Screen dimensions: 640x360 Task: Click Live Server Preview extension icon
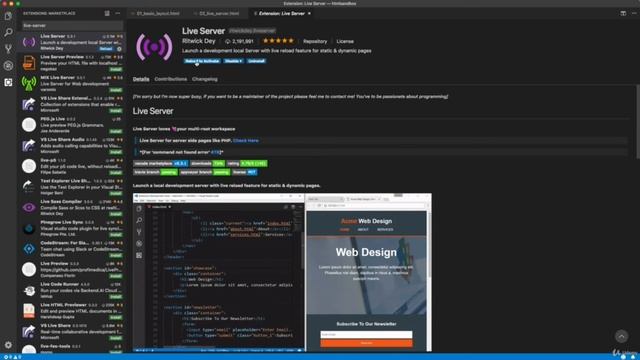pyautogui.click(x=29, y=63)
